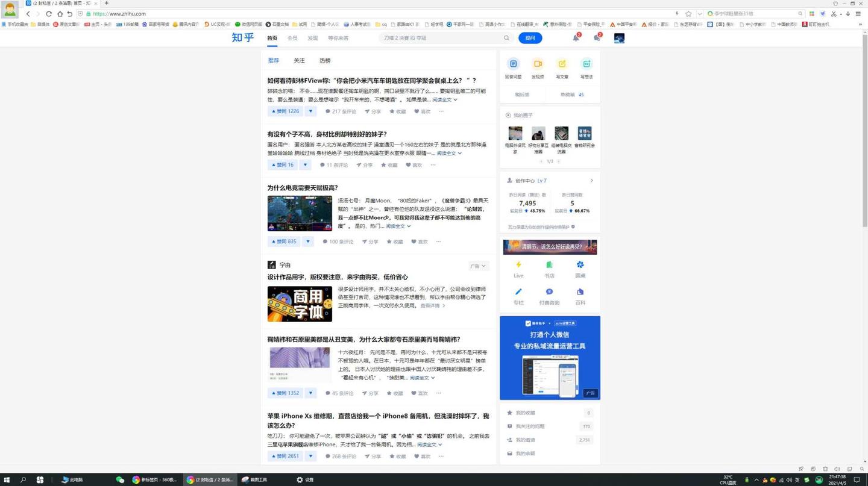
Task: Upvote 赞同 2651 on the iPhone Xs post
Action: [x=285, y=456]
